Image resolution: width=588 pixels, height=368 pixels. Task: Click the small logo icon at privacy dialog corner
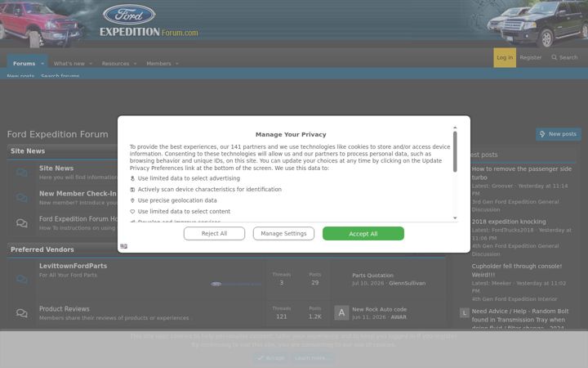coord(124,246)
